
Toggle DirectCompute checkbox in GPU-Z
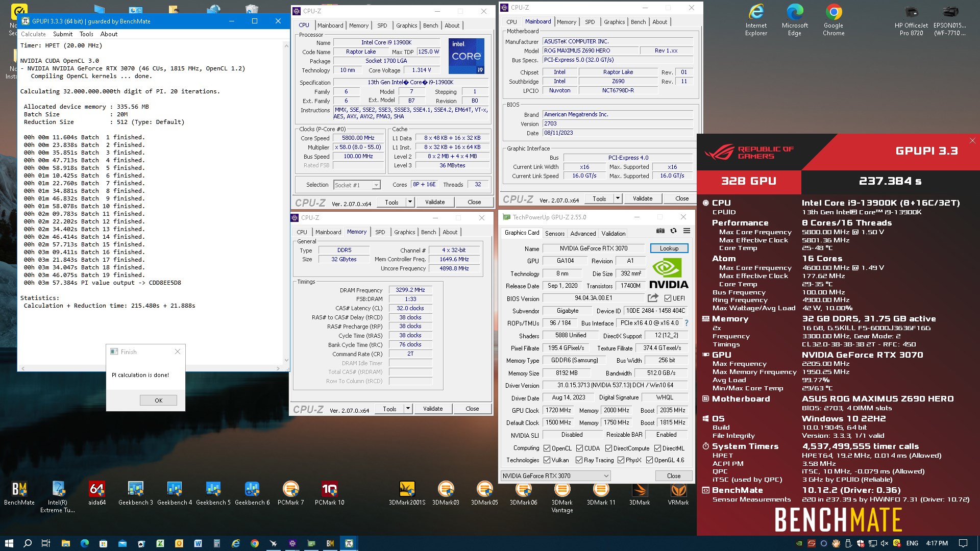tap(608, 448)
